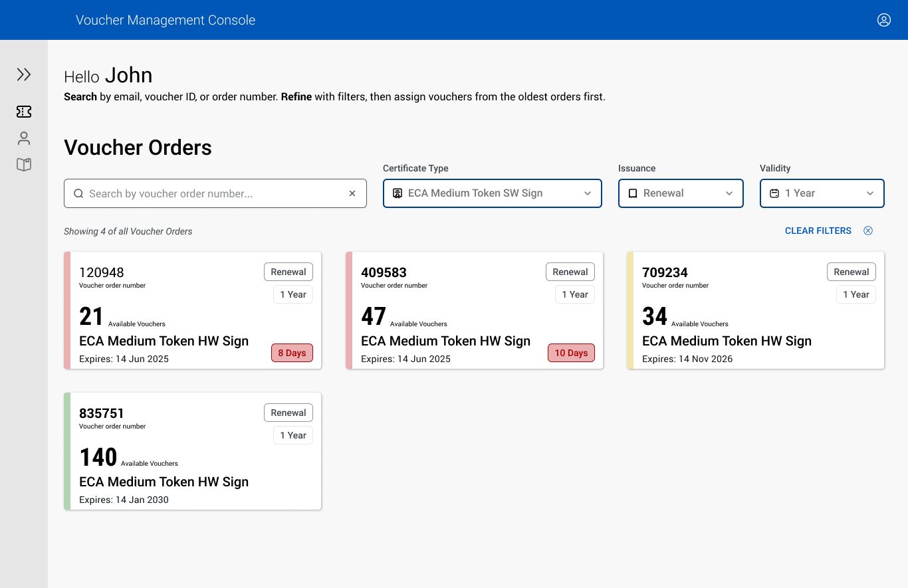Click 'Expires: 14 Nov 2026' text
The width and height of the screenshot is (908, 588).
(x=687, y=359)
